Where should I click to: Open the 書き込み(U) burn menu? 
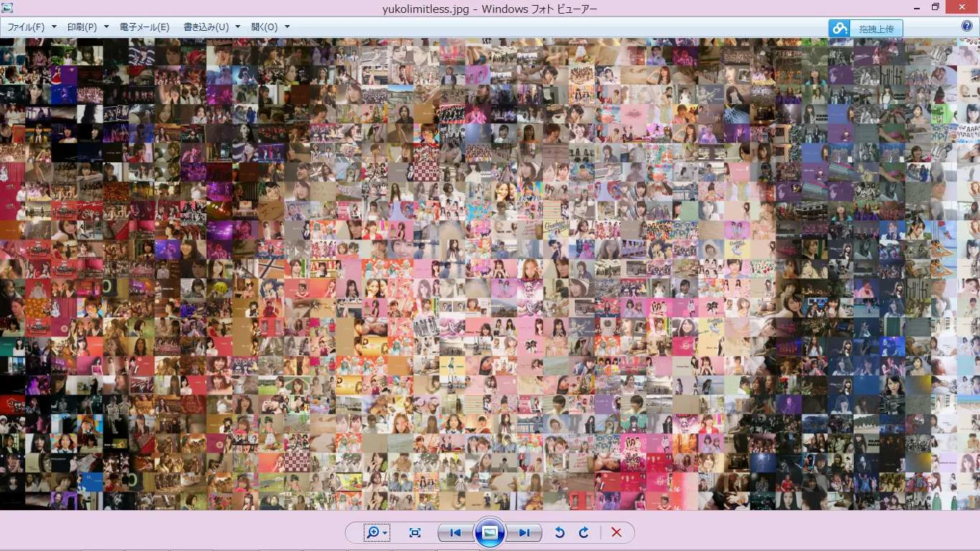212,27
